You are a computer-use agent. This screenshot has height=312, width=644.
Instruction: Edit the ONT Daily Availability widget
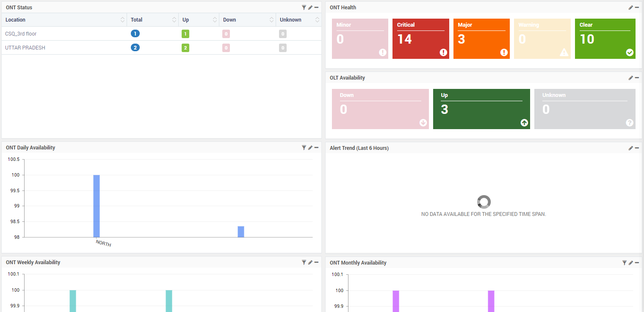click(x=310, y=147)
